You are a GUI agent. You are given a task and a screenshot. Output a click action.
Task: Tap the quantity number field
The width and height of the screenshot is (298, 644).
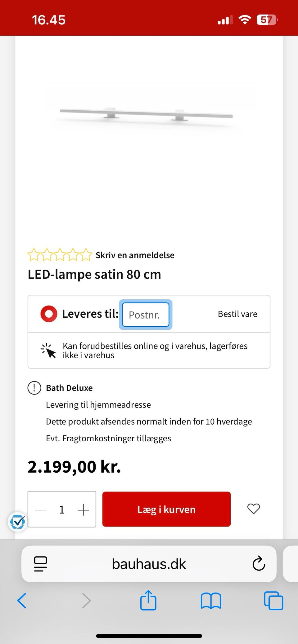(62, 509)
